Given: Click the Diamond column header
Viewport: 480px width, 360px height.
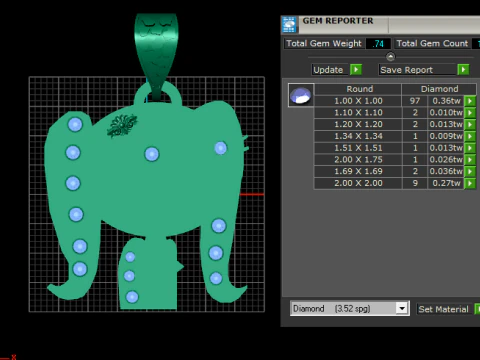Looking at the screenshot, I should (x=439, y=89).
